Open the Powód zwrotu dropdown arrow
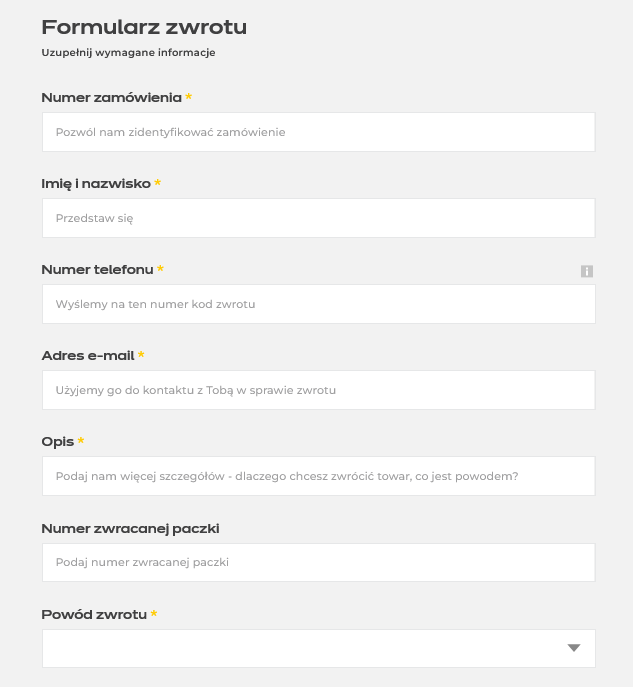The image size is (633, 687). point(573,648)
